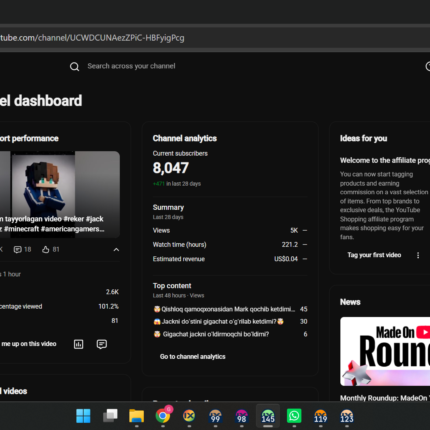Open File Explorer from the taskbar
Screen dimensions: 430x430
(x=136, y=416)
